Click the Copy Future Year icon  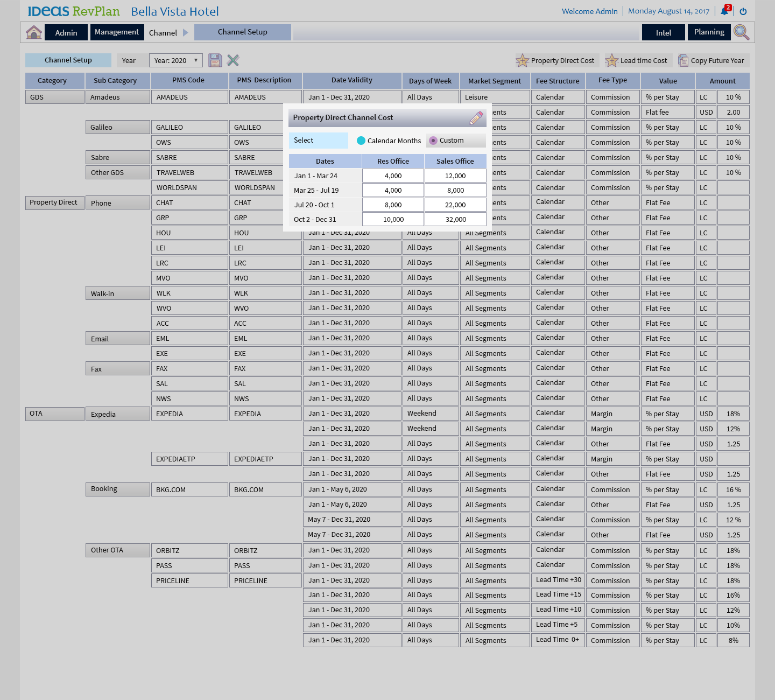[683, 60]
